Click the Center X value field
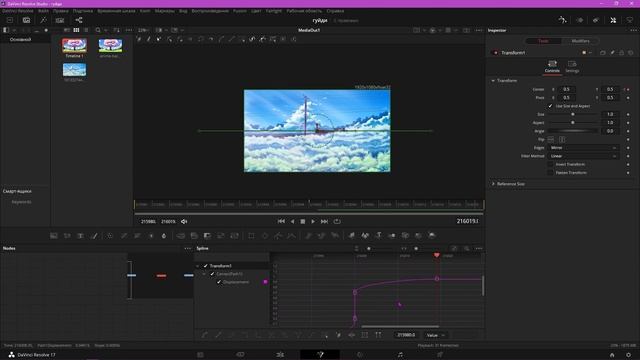640x360 pixels. [x=567, y=89]
